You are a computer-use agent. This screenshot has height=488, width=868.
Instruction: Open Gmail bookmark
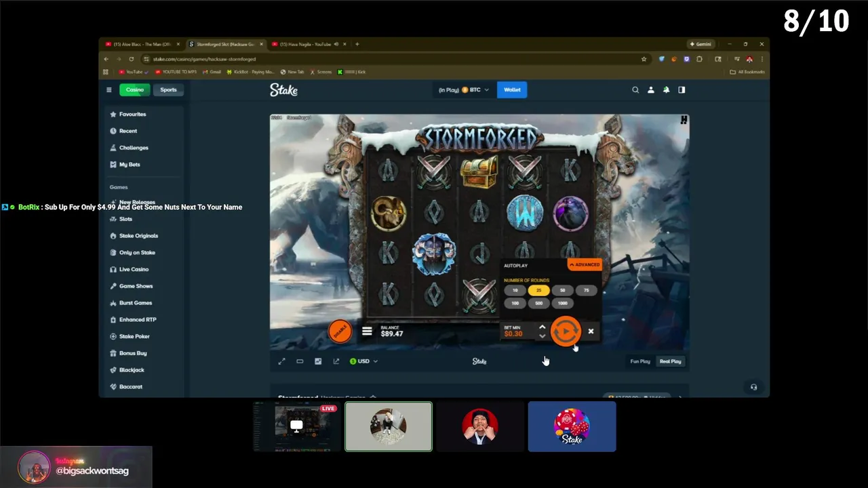tap(212, 72)
